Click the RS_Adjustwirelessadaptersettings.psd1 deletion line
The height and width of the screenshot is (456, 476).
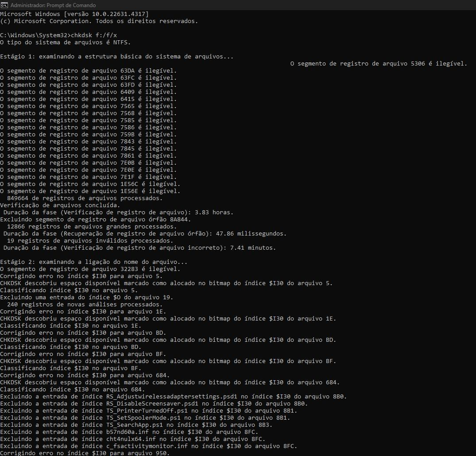coord(173,397)
